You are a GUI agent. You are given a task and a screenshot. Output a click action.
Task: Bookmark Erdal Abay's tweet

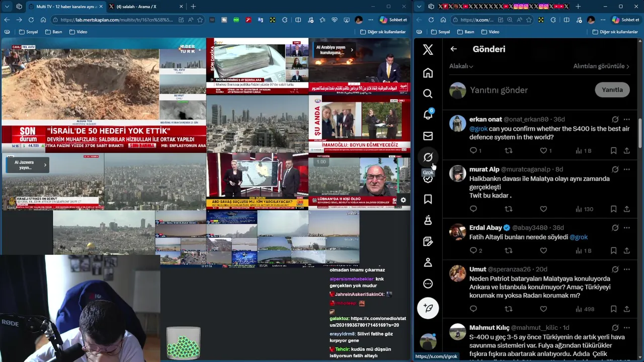click(613, 250)
